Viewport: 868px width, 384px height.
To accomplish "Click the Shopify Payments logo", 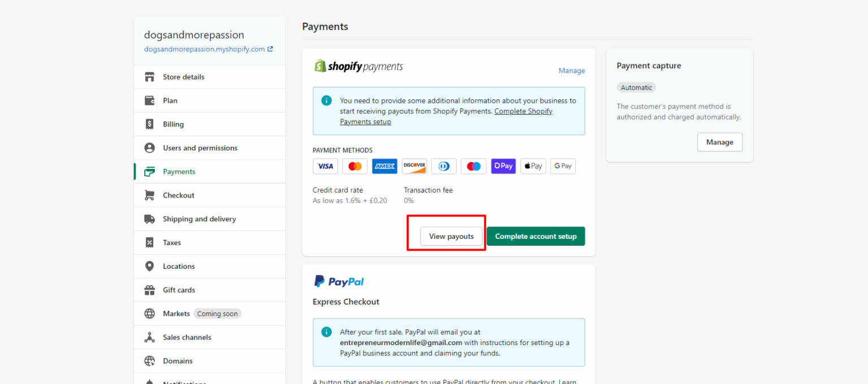I will (x=358, y=66).
